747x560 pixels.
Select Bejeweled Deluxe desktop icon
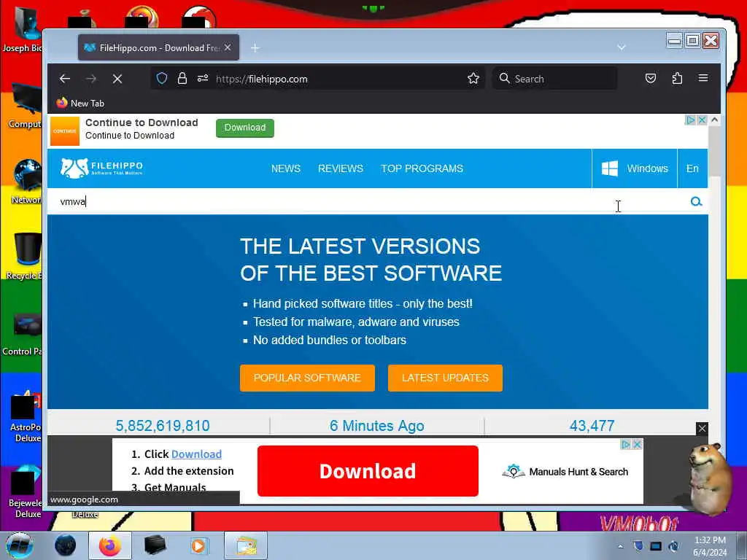coord(25,493)
